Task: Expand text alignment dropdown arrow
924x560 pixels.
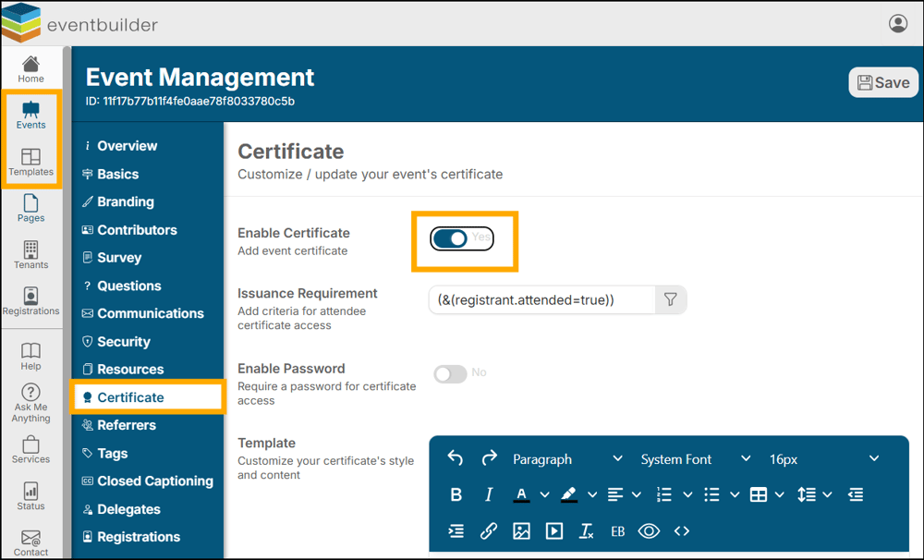Action: [637, 494]
